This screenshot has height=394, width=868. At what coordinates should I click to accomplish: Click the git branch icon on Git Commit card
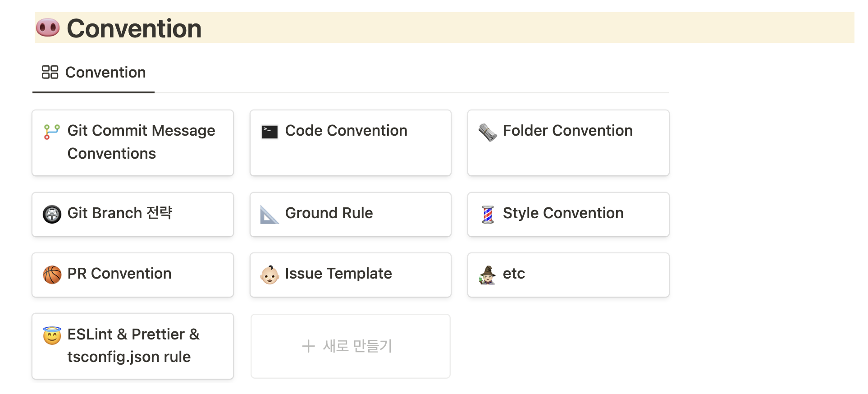(52, 131)
